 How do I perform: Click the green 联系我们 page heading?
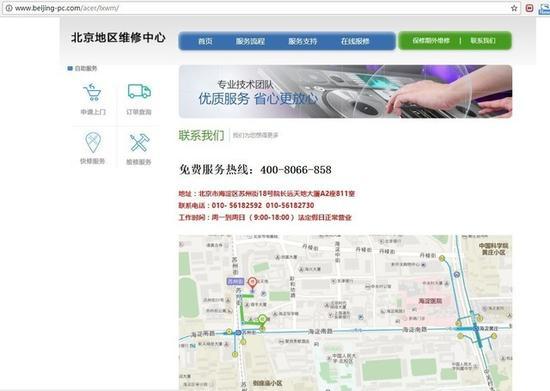click(x=201, y=135)
